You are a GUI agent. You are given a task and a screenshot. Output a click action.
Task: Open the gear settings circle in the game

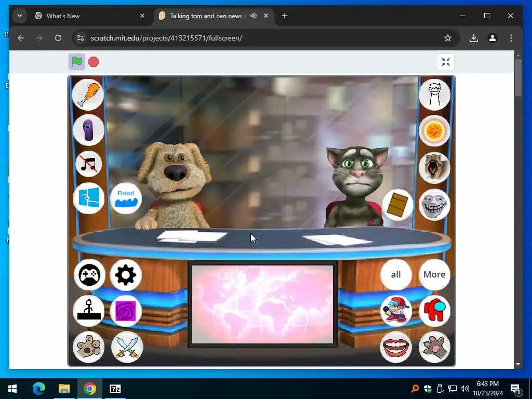pos(126,275)
